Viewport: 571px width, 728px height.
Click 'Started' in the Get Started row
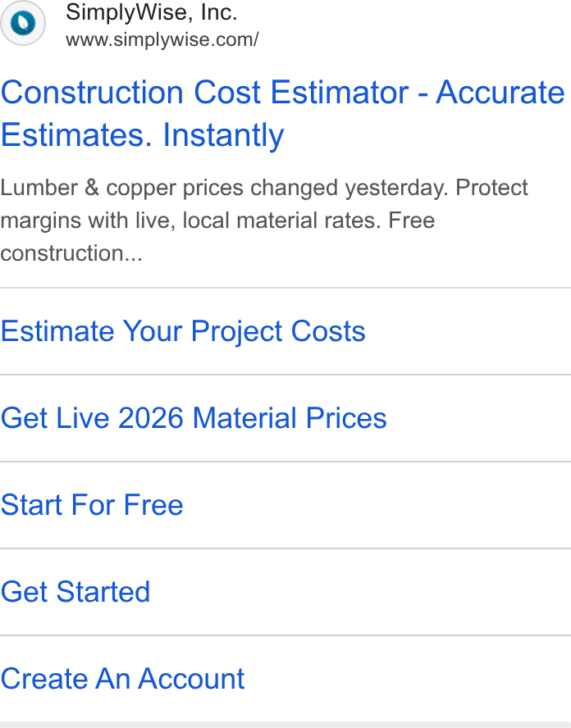click(103, 592)
